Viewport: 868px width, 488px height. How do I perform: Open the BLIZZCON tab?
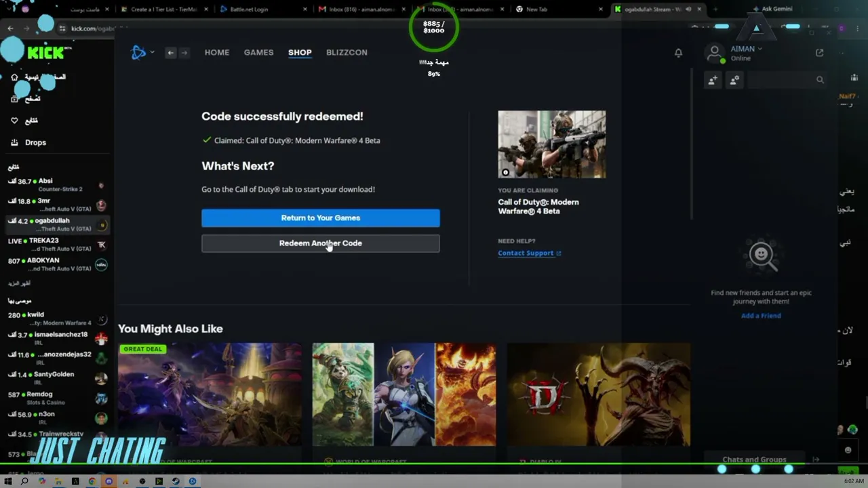coord(347,52)
